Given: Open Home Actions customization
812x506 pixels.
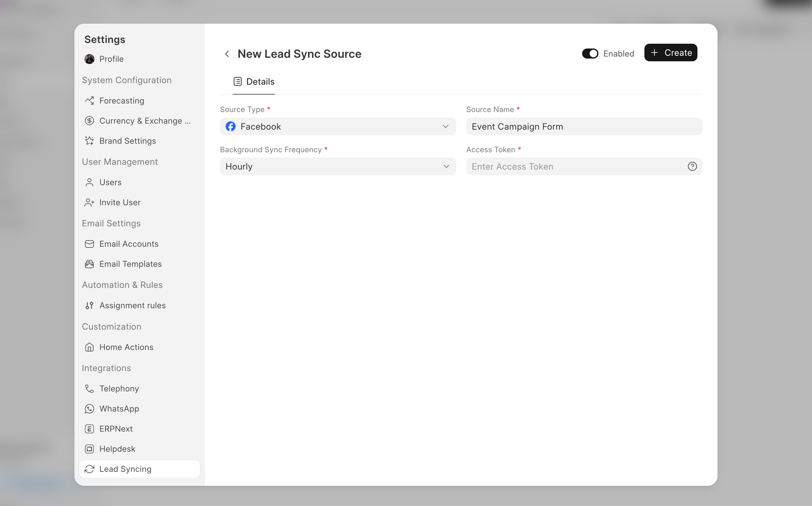Looking at the screenshot, I should tap(126, 347).
